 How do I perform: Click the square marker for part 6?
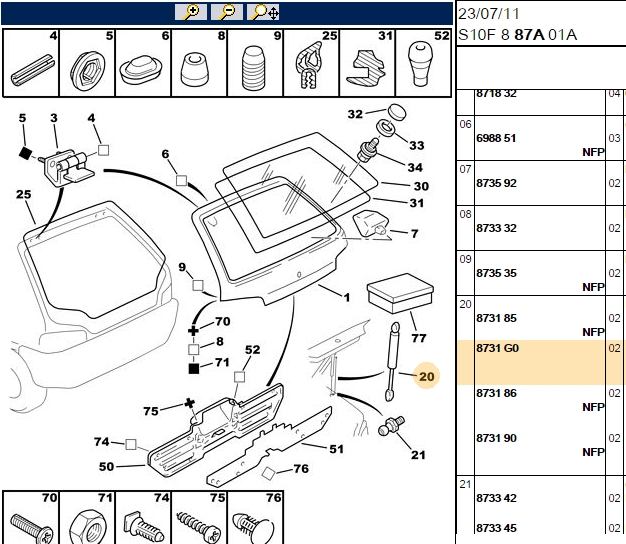[x=182, y=181]
